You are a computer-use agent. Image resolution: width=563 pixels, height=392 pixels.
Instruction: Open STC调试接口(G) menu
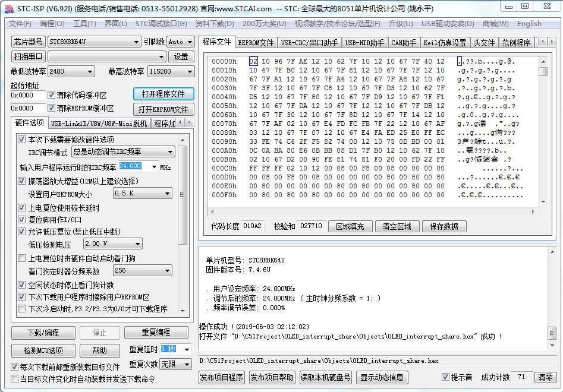(x=161, y=24)
